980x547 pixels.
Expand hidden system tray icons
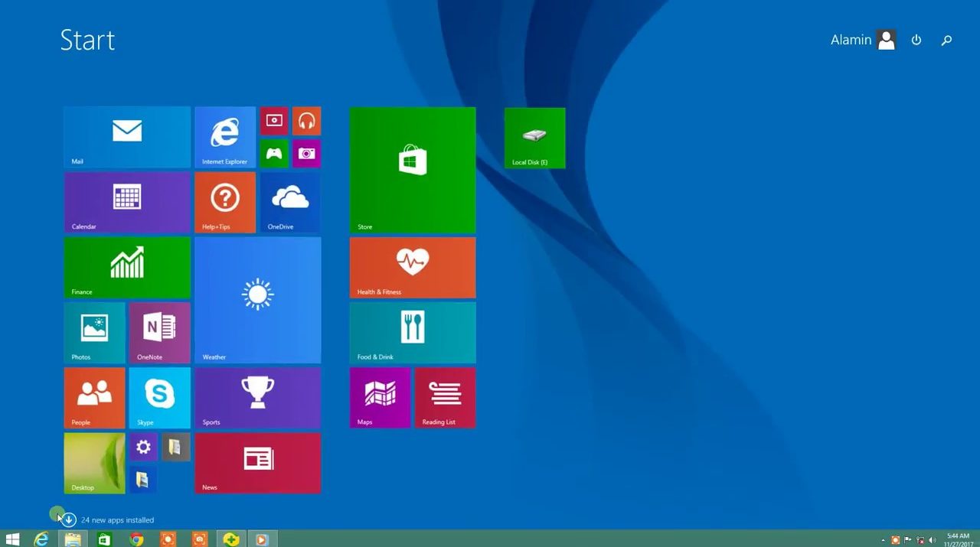[x=884, y=540]
